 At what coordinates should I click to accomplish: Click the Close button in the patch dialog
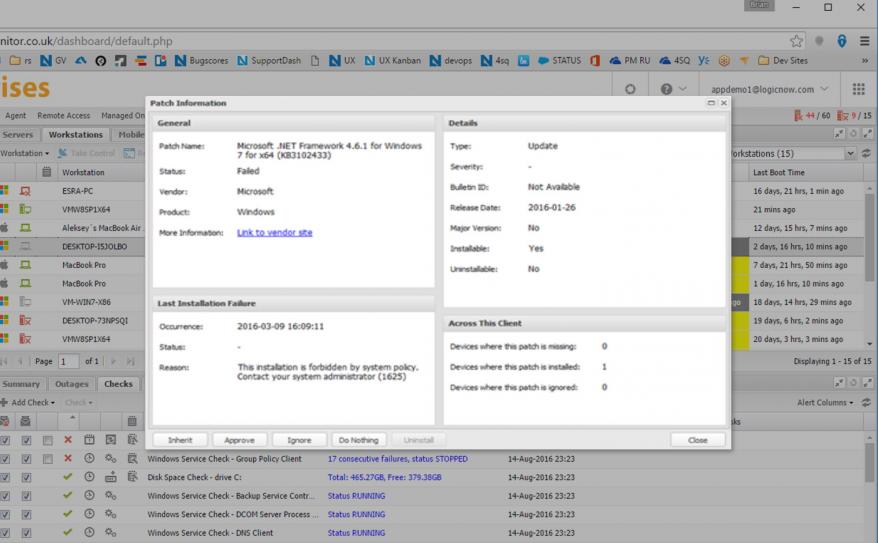click(698, 440)
